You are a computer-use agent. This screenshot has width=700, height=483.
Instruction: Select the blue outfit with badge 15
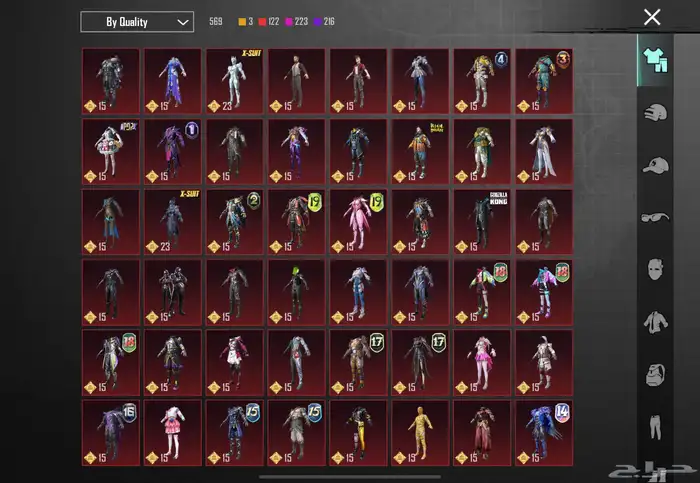(234, 433)
